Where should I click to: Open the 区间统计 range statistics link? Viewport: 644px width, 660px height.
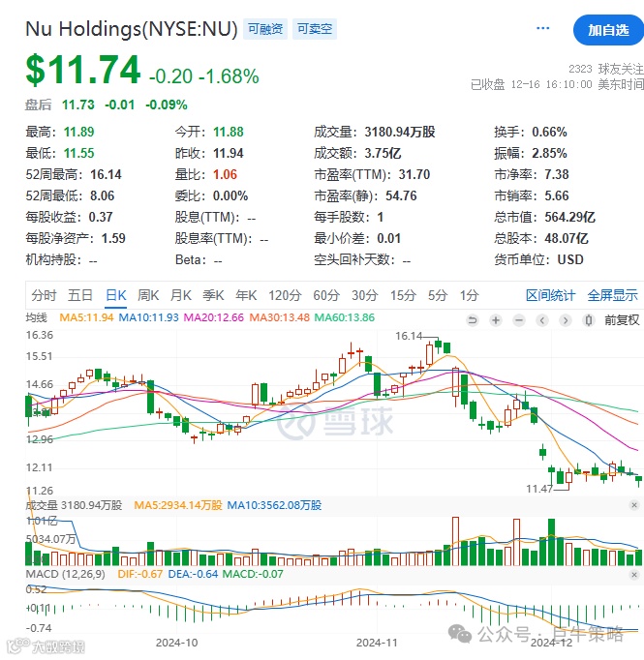(x=550, y=295)
